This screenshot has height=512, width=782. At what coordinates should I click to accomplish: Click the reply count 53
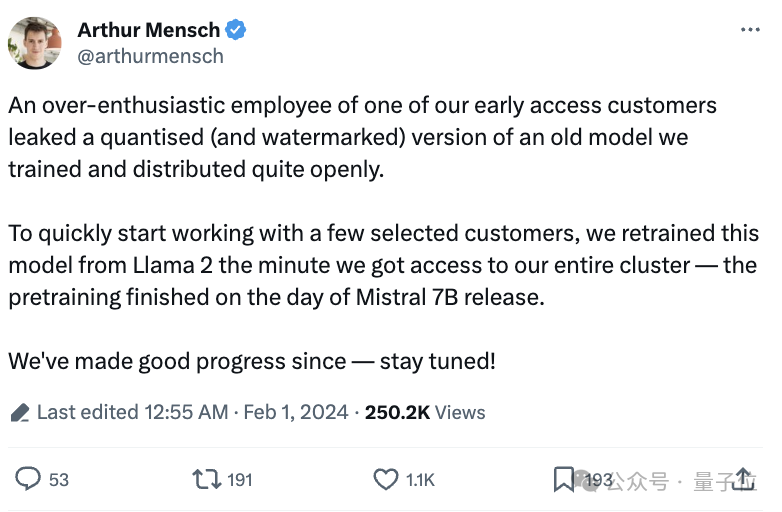59,480
